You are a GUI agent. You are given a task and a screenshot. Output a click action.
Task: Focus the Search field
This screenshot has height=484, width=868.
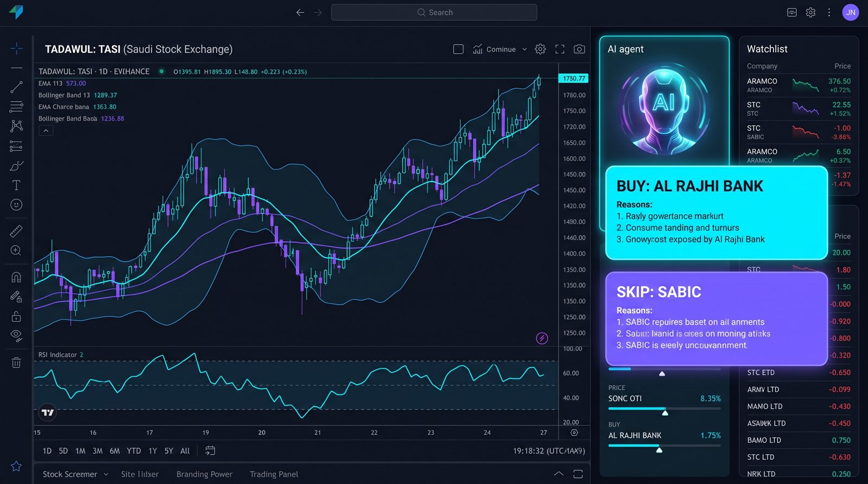(434, 12)
